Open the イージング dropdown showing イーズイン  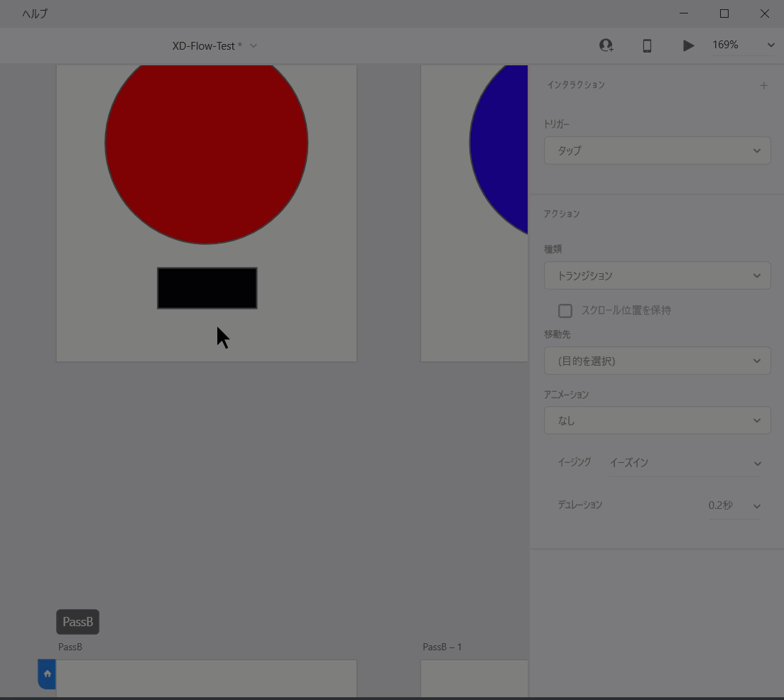685,463
